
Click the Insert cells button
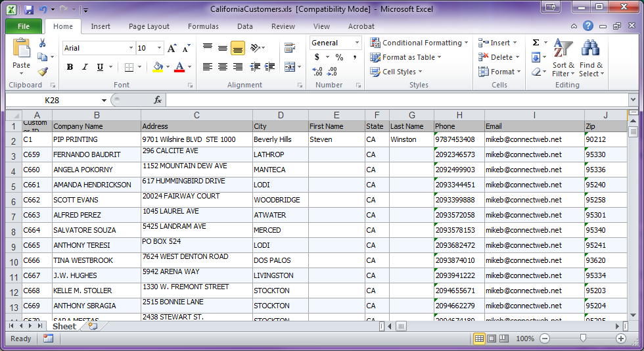(498, 43)
